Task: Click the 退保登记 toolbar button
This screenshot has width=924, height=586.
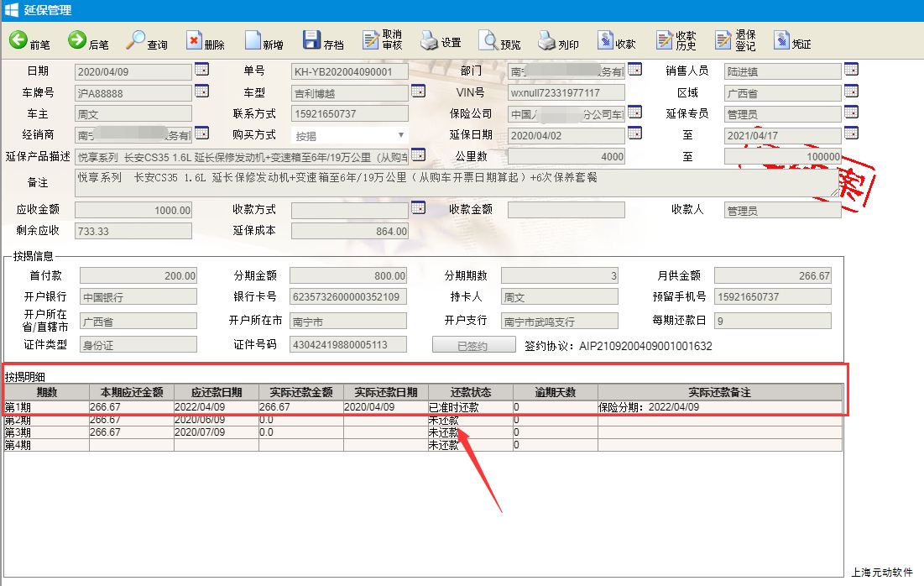Action: click(723, 39)
